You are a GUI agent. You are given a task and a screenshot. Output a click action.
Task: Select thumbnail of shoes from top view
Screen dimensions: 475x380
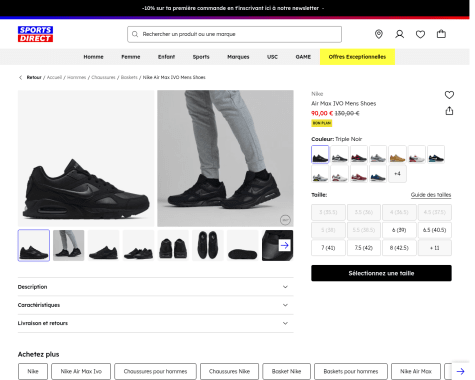pyautogui.click(x=208, y=245)
